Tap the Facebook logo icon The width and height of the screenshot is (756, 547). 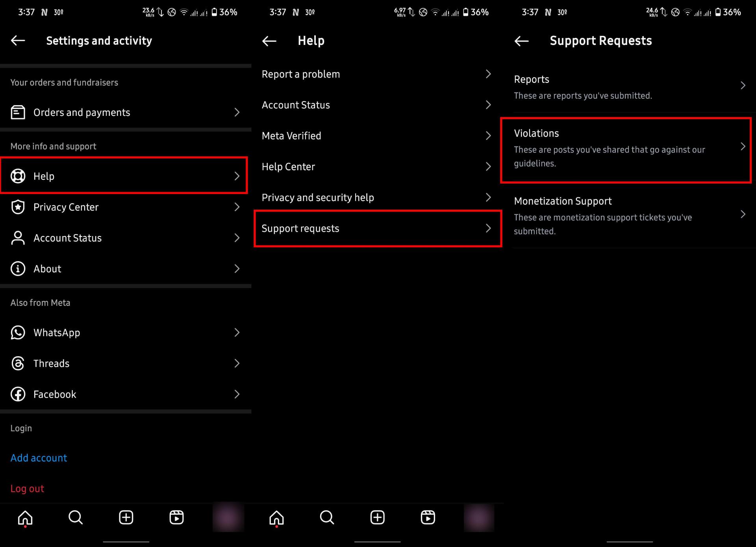[x=18, y=394]
